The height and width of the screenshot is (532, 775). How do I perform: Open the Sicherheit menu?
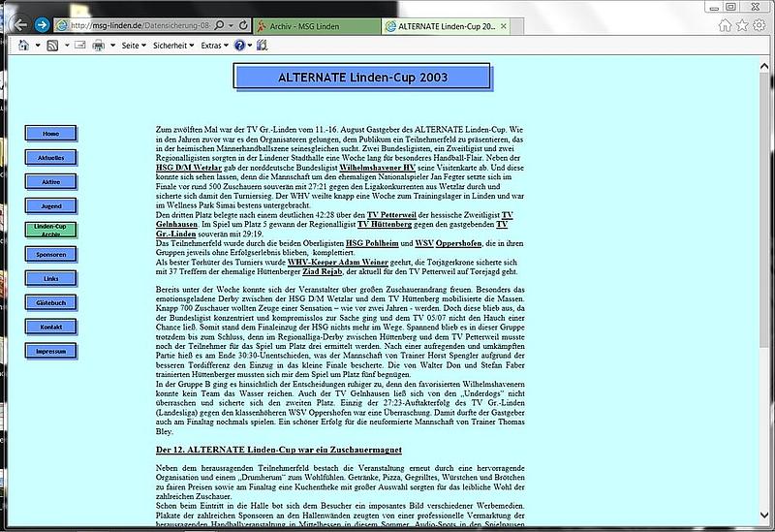173,46
